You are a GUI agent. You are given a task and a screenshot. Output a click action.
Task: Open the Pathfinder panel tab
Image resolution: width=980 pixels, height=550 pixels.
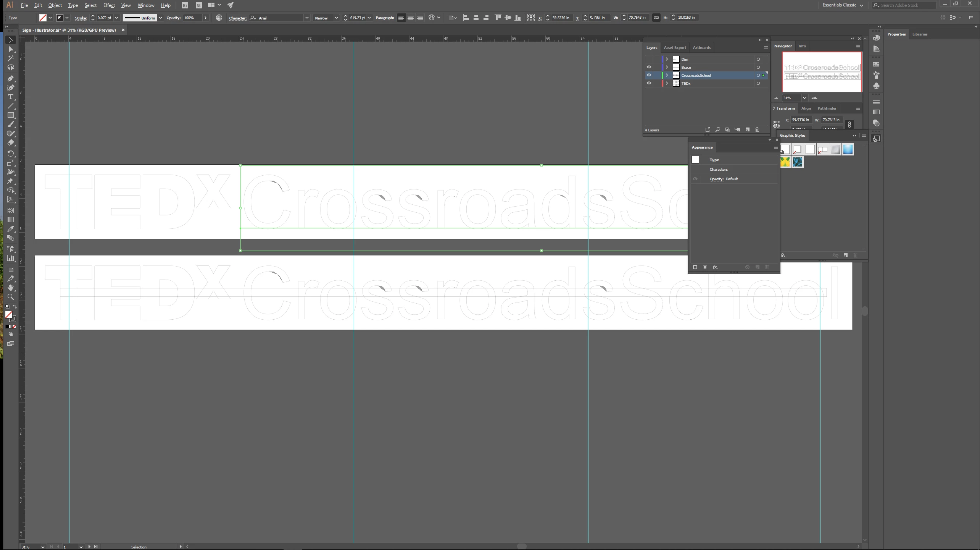827,108
